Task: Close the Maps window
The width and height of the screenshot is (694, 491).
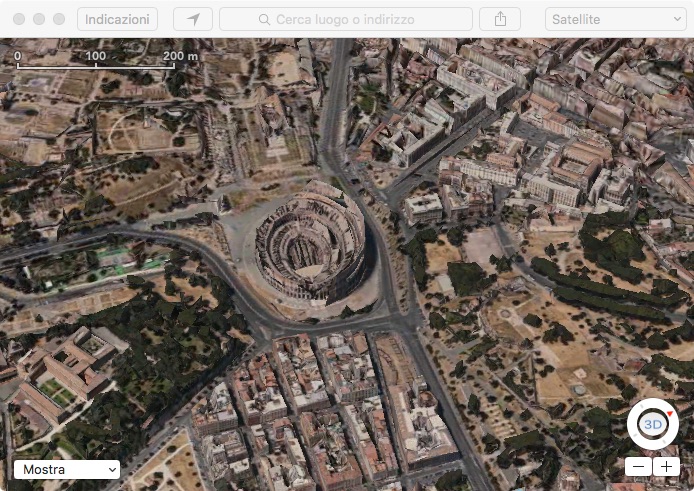Action: point(19,19)
